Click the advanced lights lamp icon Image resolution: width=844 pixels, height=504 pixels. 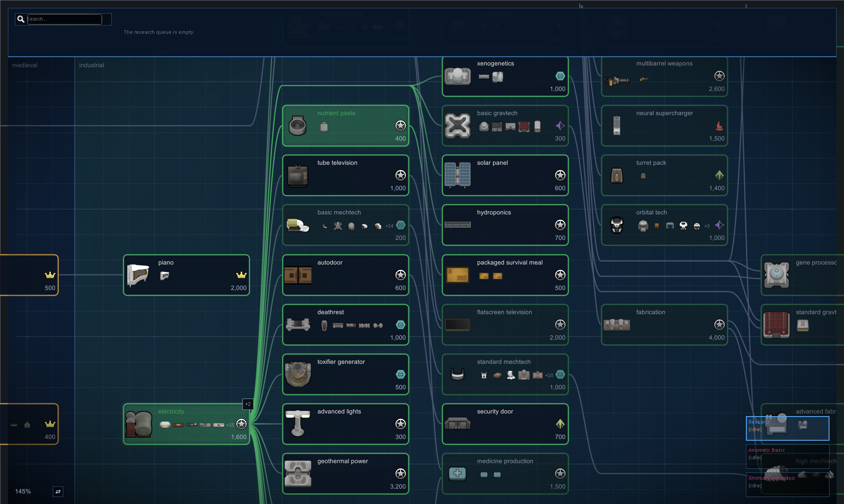coord(298,423)
